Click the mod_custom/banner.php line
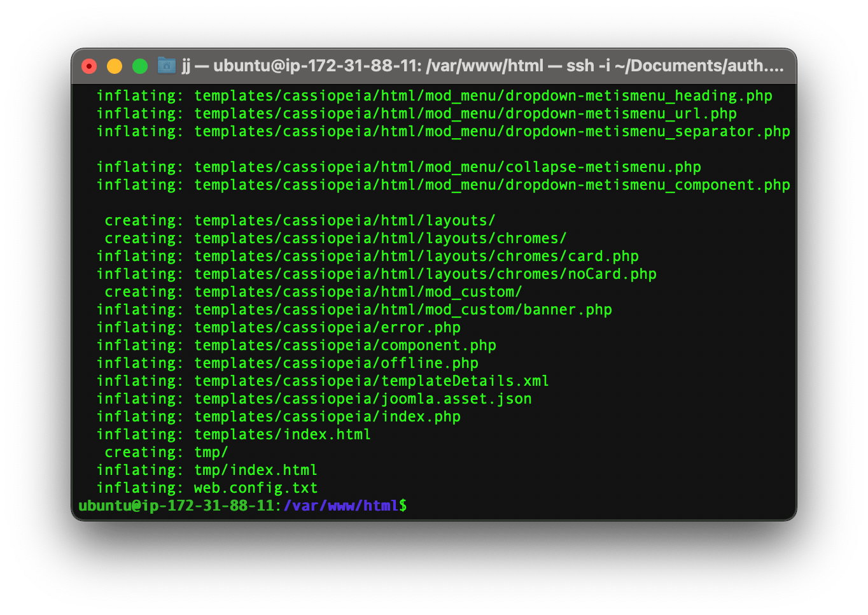 click(x=354, y=310)
